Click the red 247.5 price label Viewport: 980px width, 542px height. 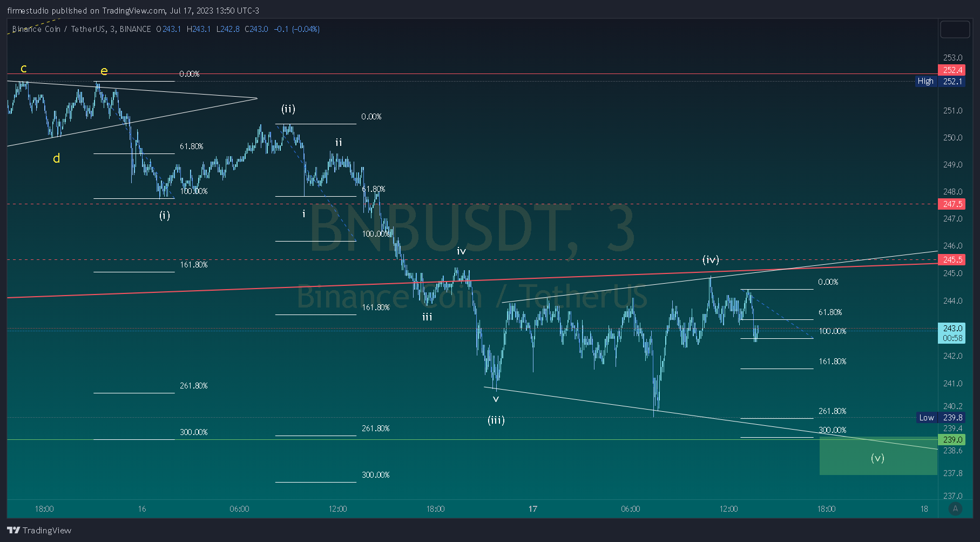pyautogui.click(x=952, y=204)
